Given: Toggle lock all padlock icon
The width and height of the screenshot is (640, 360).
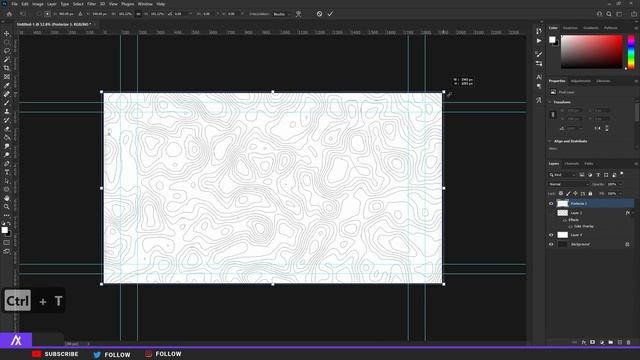Looking at the screenshot, I should [590, 193].
